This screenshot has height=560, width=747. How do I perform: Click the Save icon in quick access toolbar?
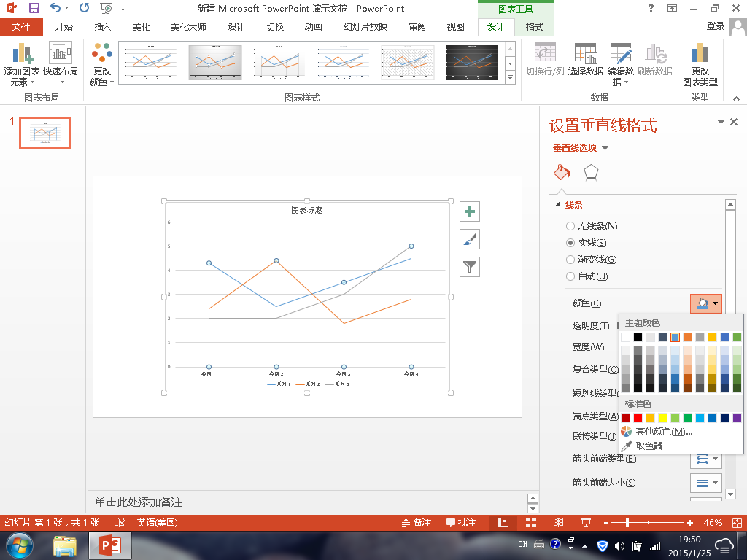34,8
